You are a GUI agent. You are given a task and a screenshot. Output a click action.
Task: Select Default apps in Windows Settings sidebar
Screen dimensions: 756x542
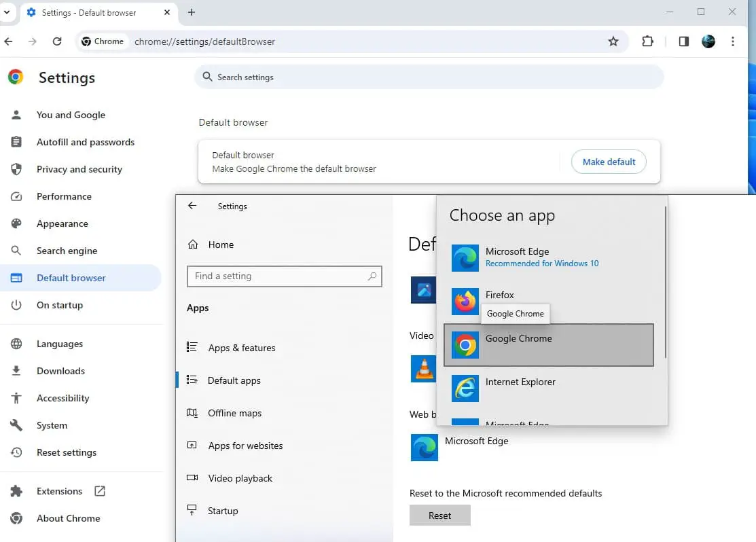(234, 380)
